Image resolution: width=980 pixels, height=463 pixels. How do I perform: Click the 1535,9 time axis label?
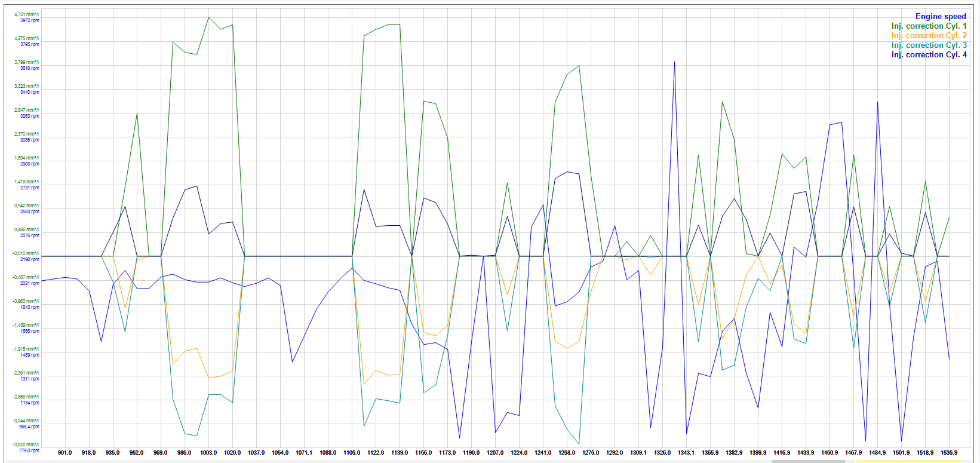pos(948,453)
